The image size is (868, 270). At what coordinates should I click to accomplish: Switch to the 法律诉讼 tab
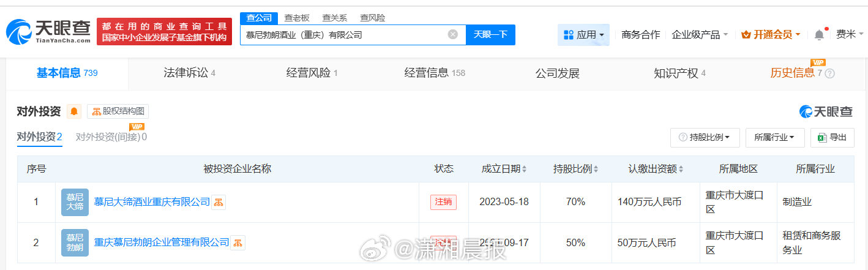click(189, 73)
